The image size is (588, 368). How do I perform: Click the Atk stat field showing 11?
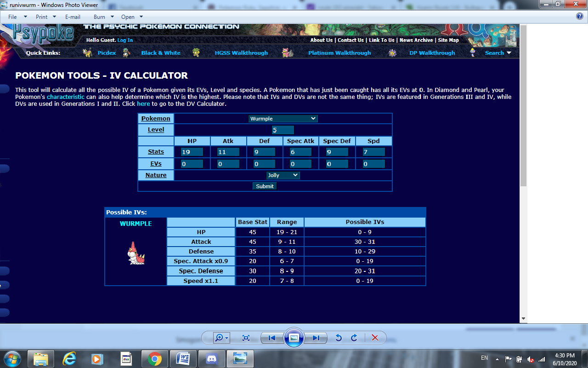click(228, 152)
